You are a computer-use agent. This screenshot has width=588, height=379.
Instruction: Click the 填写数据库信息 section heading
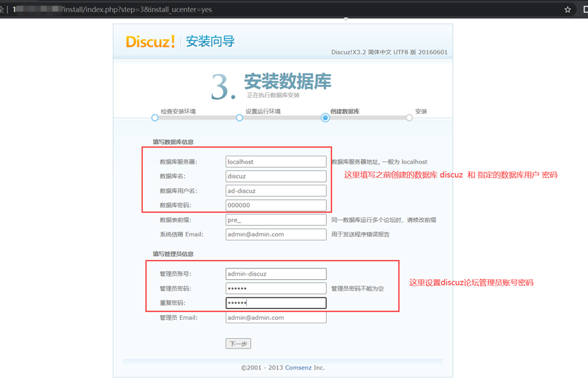(x=173, y=142)
